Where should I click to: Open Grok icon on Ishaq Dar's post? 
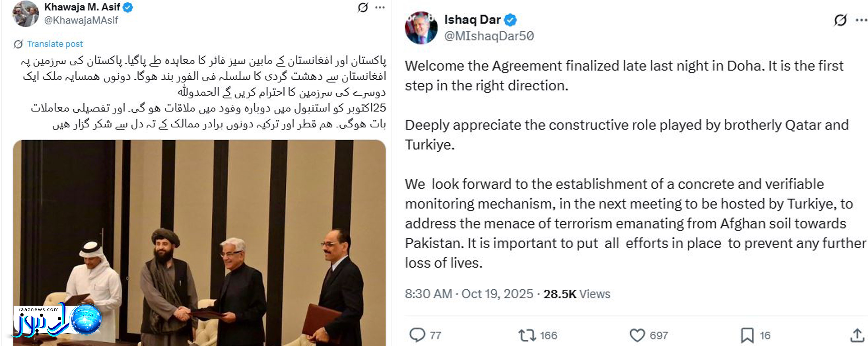(840, 20)
